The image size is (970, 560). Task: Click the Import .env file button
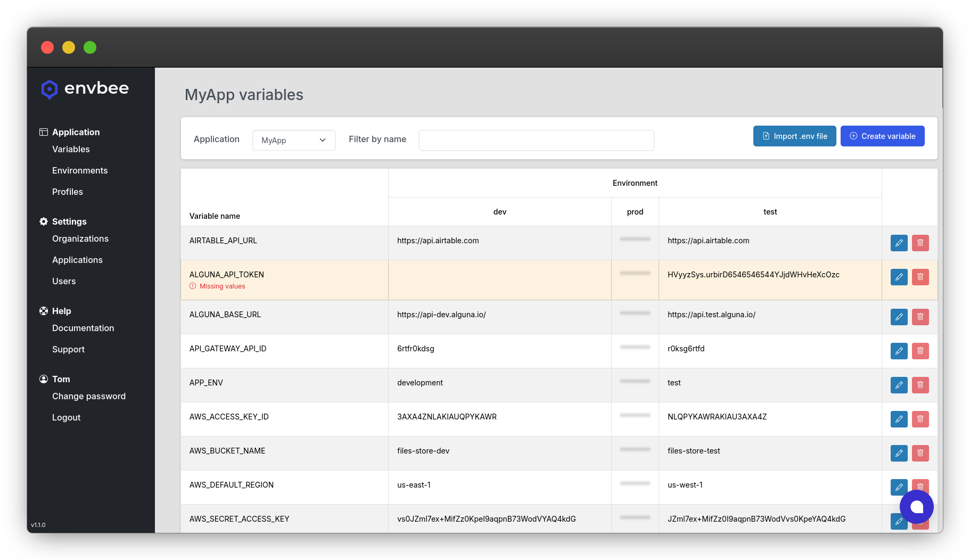tap(794, 136)
